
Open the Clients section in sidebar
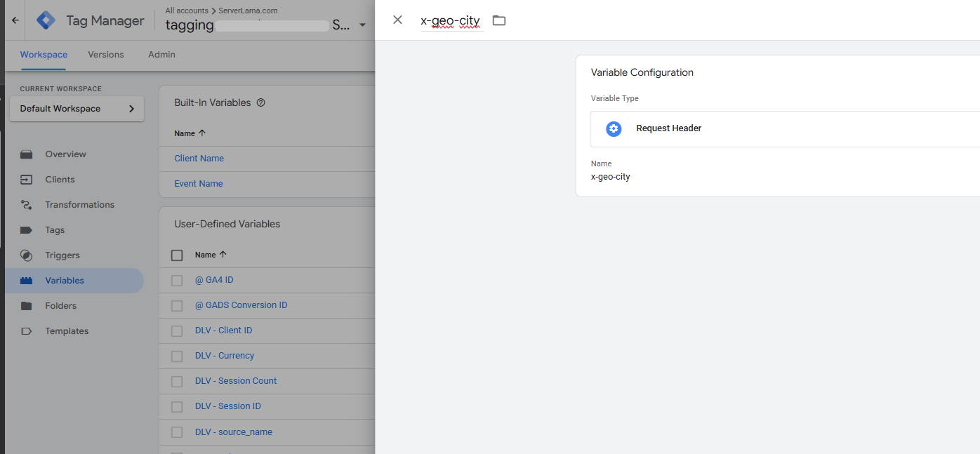60,180
